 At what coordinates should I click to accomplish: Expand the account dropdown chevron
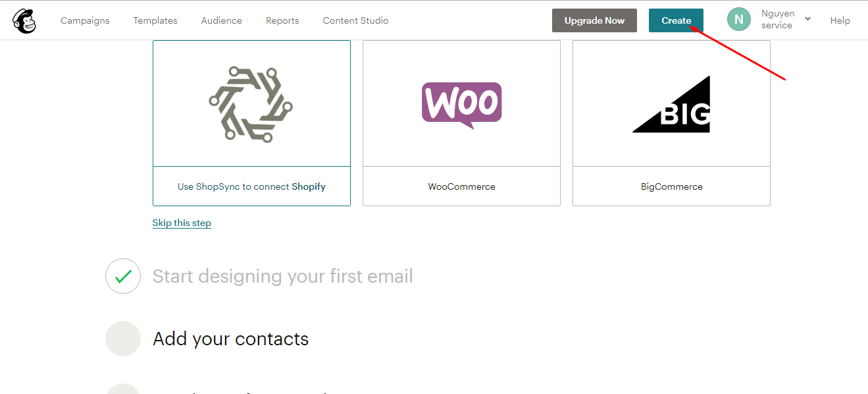tap(807, 20)
